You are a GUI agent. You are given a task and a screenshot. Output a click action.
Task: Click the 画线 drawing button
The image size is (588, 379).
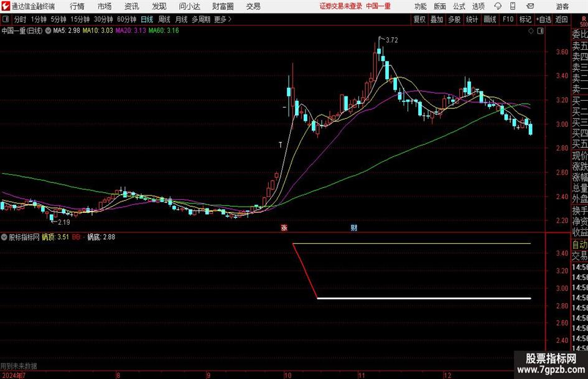pos(490,19)
